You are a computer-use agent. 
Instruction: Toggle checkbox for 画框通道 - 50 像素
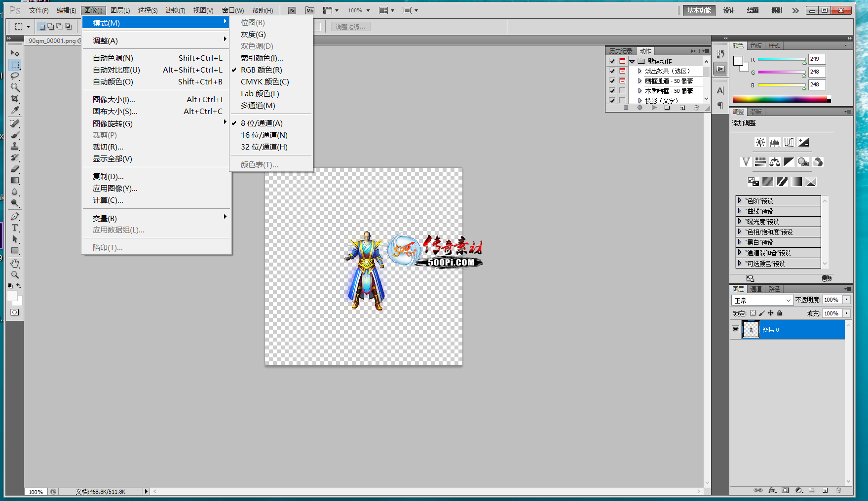point(612,81)
